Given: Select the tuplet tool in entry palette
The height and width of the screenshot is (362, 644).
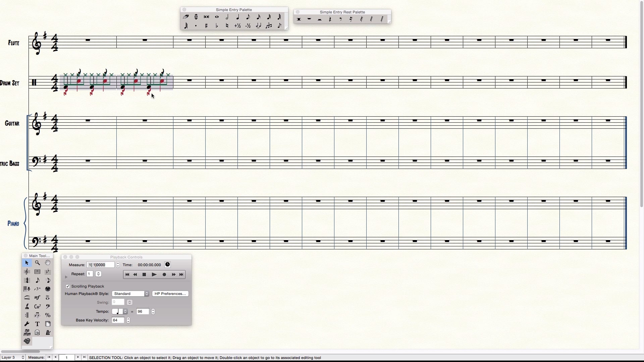Looking at the screenshot, I should coord(269,26).
